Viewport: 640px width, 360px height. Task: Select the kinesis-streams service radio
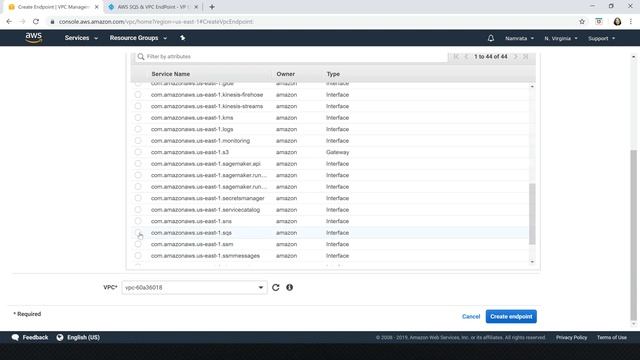[x=138, y=106]
